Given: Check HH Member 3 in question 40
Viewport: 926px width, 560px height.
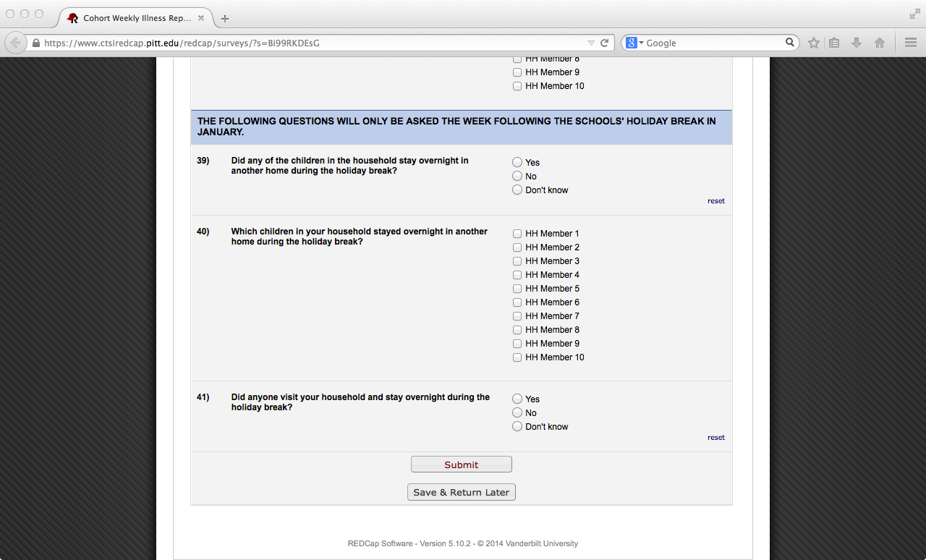Looking at the screenshot, I should (517, 261).
